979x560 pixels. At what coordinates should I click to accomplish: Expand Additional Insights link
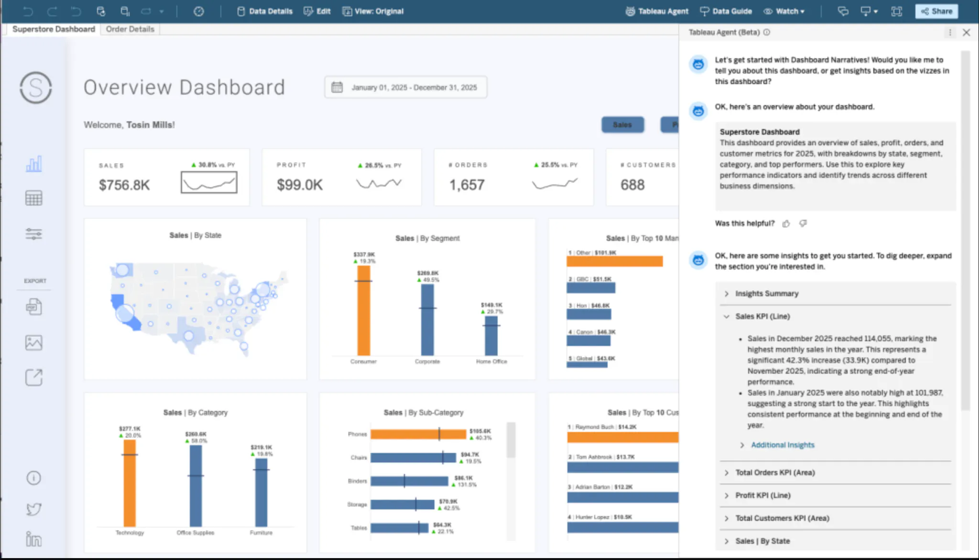[x=783, y=445]
